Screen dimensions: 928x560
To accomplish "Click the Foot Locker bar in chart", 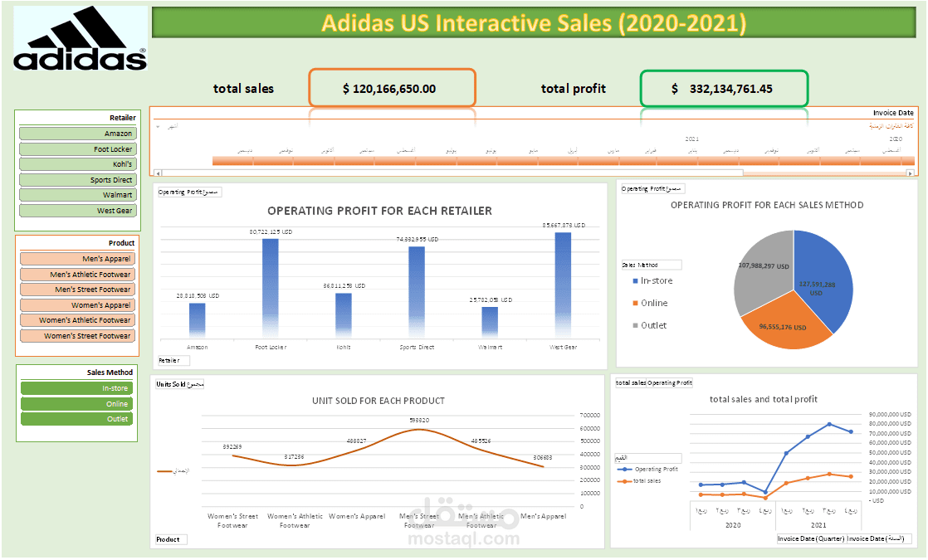I will pos(271,289).
